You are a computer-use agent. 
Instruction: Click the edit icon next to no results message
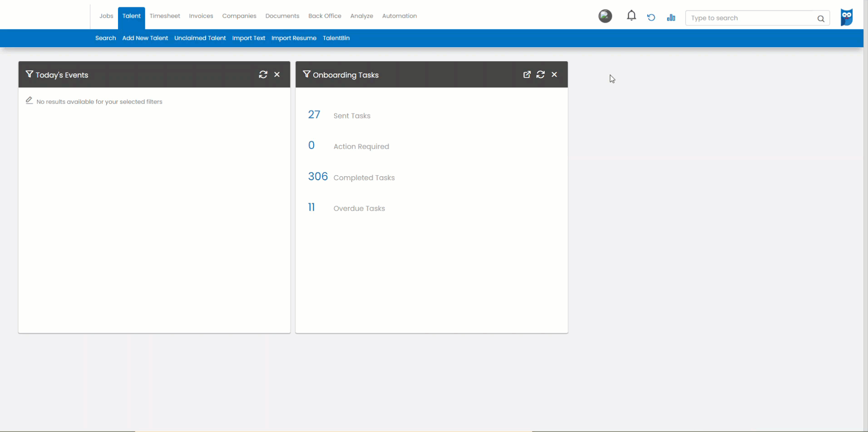click(x=29, y=100)
